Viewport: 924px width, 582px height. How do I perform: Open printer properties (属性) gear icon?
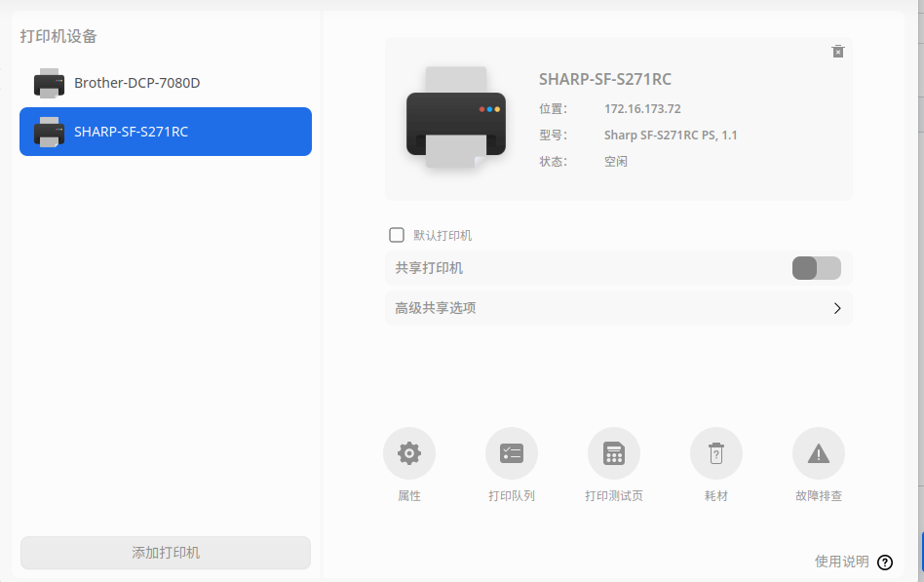(x=409, y=453)
